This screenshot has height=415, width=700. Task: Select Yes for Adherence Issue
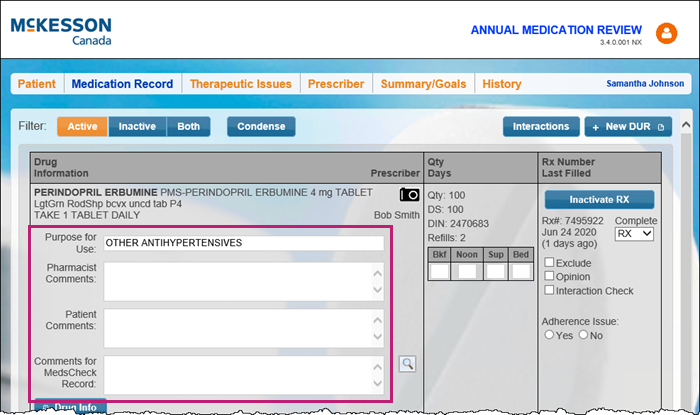(548, 335)
